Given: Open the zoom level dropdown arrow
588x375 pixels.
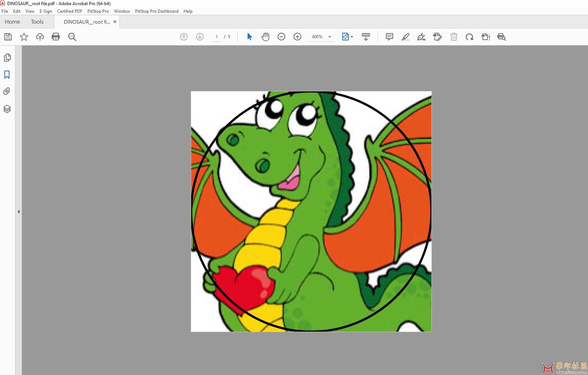Looking at the screenshot, I should 330,37.
